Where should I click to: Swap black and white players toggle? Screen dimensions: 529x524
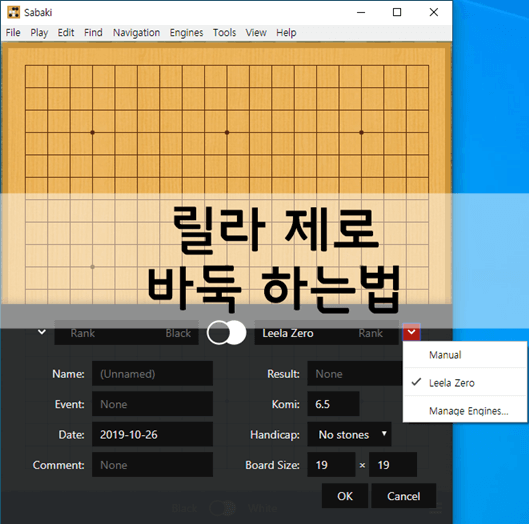coord(226,333)
